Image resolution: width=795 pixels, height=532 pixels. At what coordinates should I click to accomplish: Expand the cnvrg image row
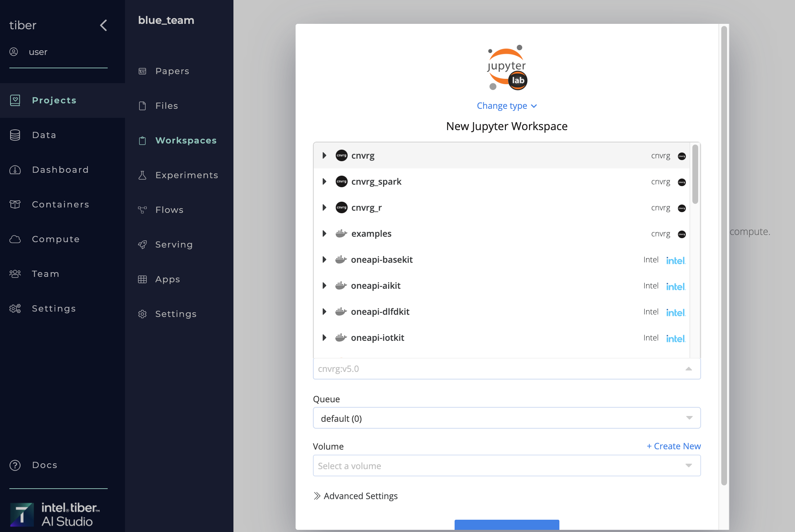click(x=325, y=155)
